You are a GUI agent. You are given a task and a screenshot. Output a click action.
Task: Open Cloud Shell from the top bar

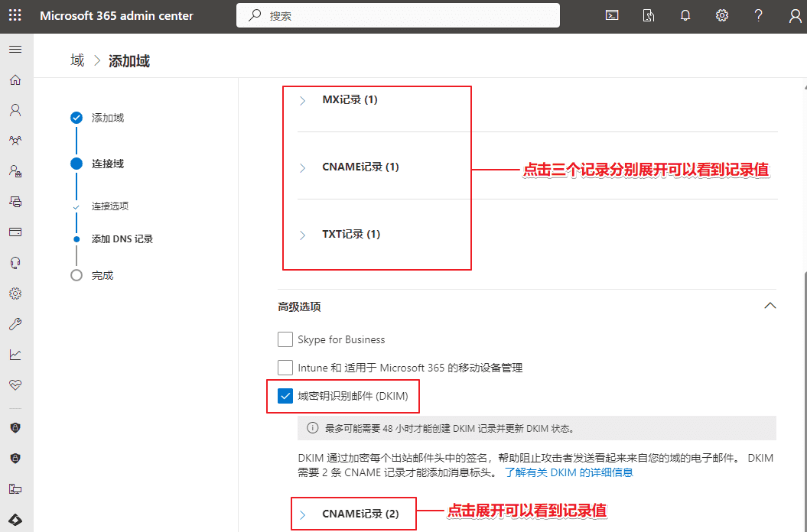pos(611,15)
